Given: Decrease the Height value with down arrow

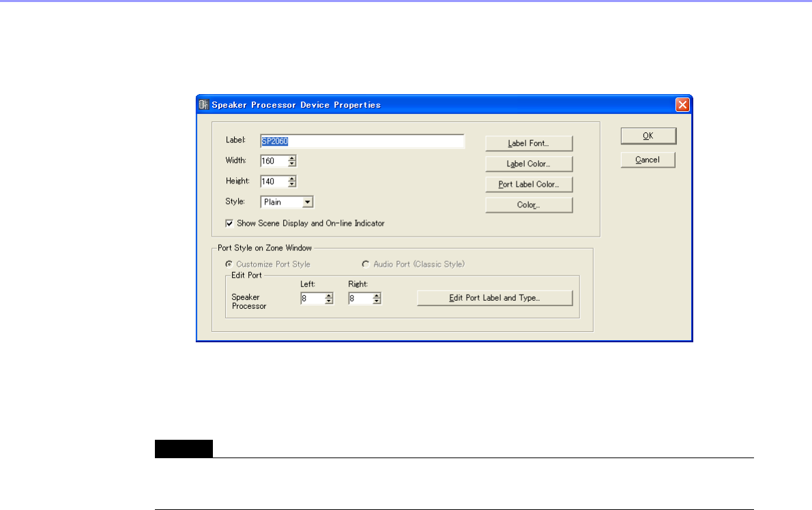Looking at the screenshot, I should tap(292, 185).
